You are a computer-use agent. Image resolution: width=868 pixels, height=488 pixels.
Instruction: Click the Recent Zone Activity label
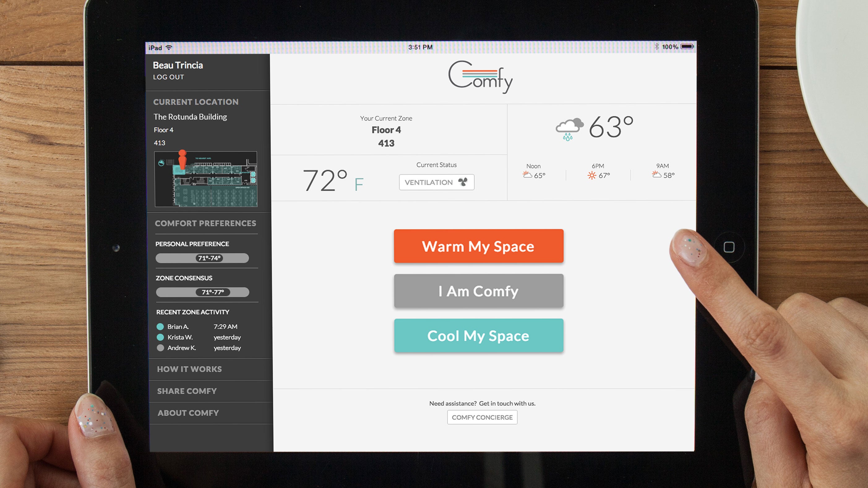click(193, 312)
